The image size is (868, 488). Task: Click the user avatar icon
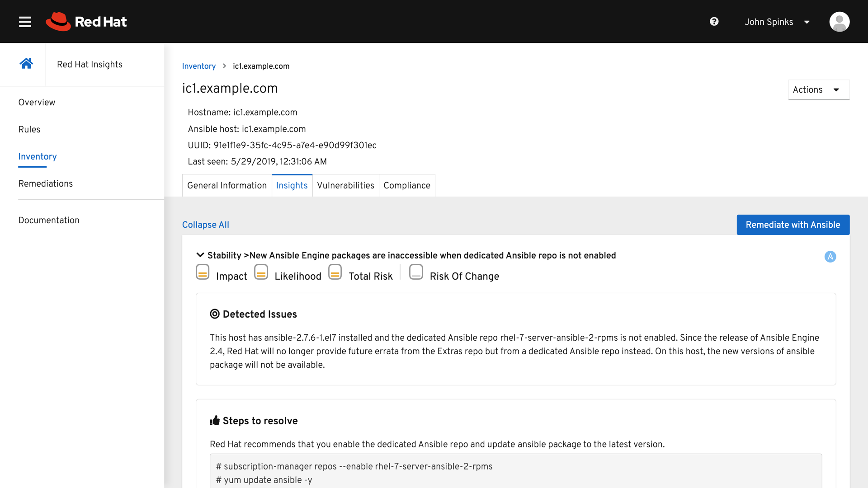[839, 22]
